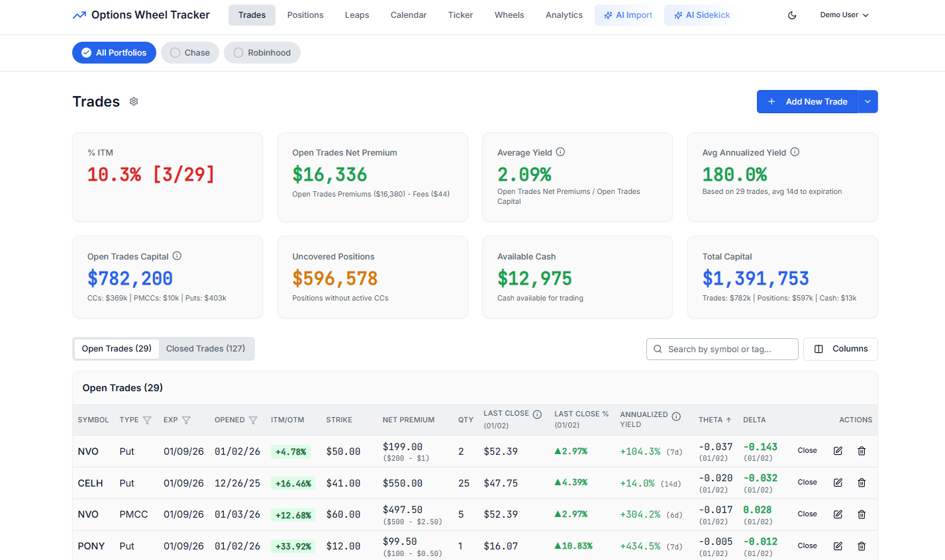Select the All Portfolios option

[x=114, y=52]
